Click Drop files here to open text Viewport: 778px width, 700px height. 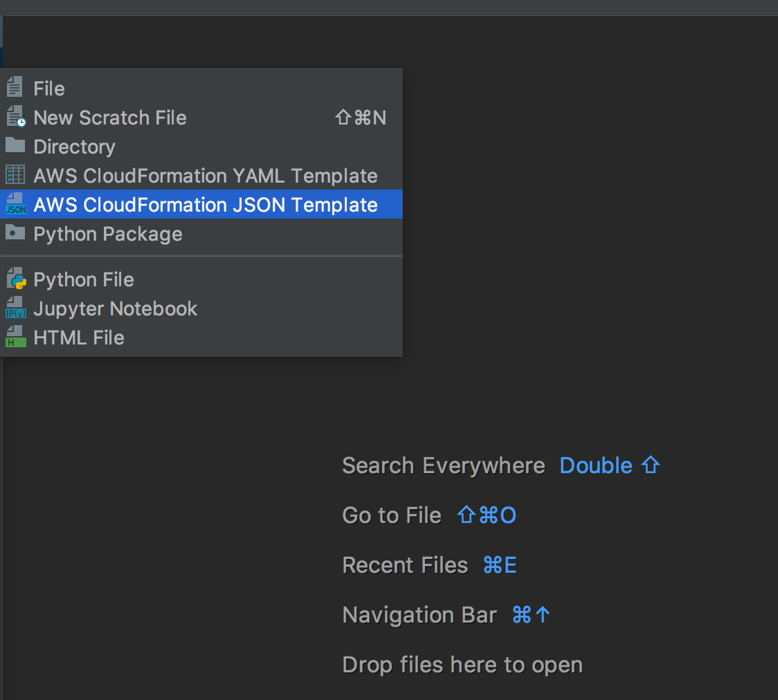point(462,665)
